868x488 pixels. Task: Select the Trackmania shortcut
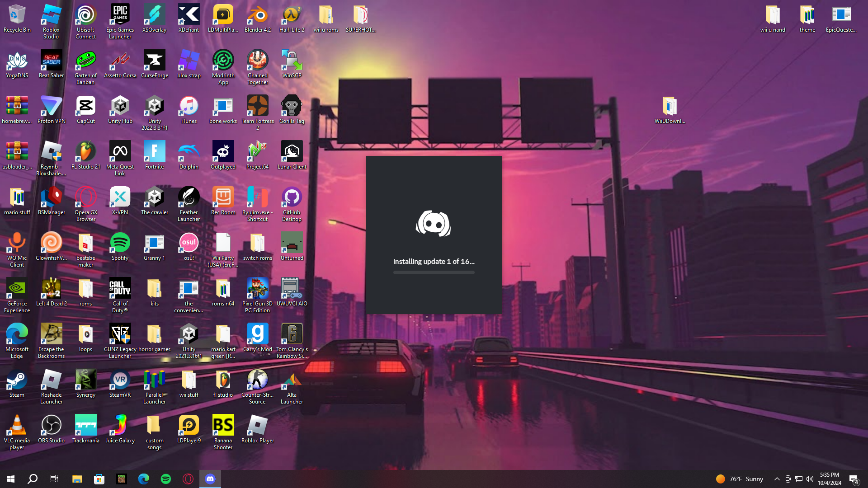(x=85, y=430)
